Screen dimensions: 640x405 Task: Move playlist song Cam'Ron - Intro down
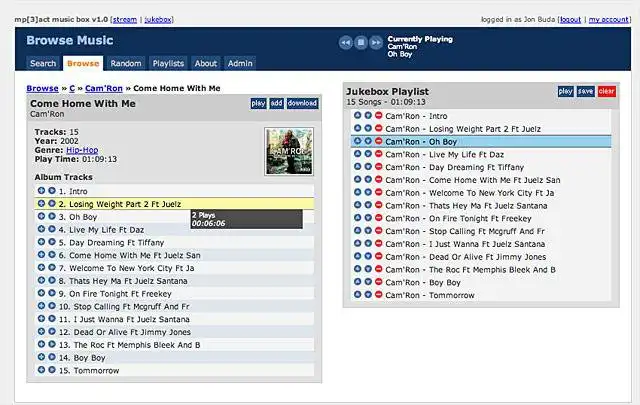tap(368, 116)
